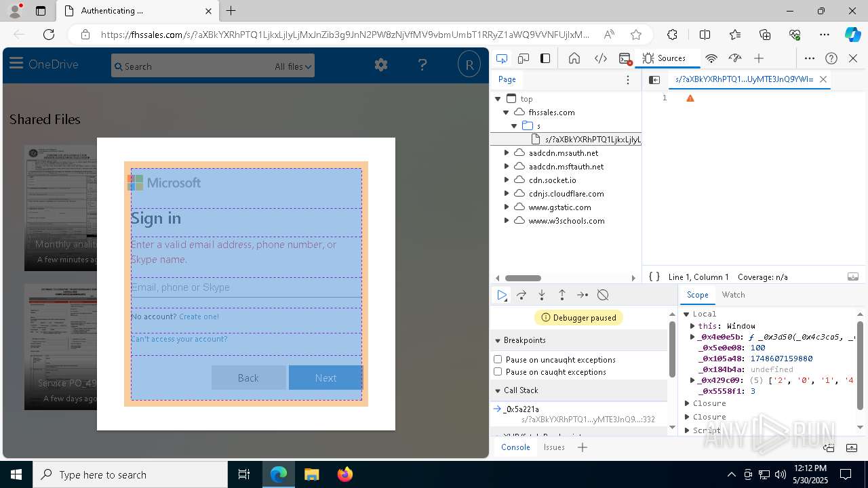Step out of current function
This screenshot has width=868, height=488.
coord(562,295)
